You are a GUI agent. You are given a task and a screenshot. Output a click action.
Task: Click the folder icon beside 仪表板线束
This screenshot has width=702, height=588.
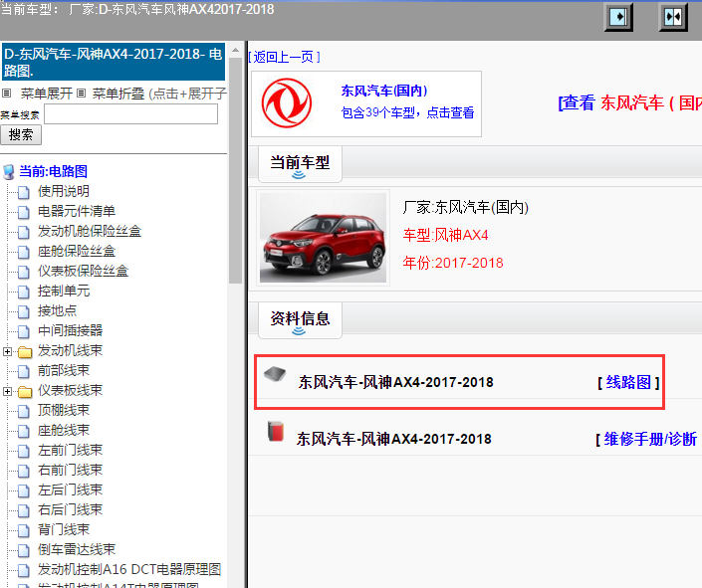(x=25, y=392)
